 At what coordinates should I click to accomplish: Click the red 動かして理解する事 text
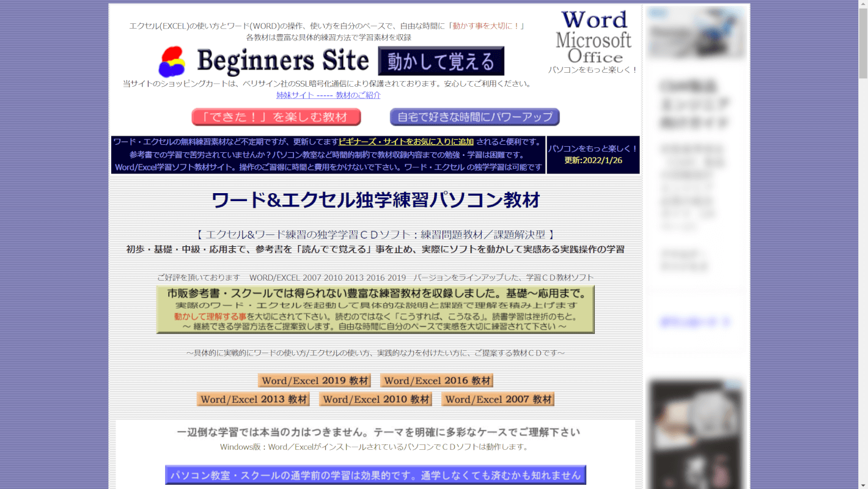coord(210,316)
